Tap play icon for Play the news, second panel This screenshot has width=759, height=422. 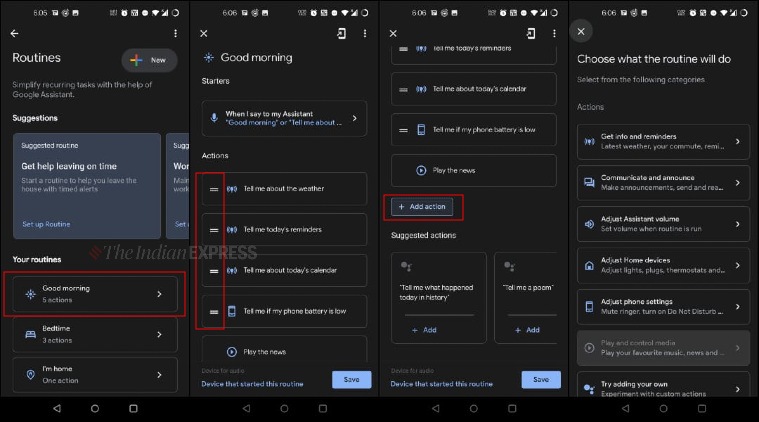(x=232, y=352)
